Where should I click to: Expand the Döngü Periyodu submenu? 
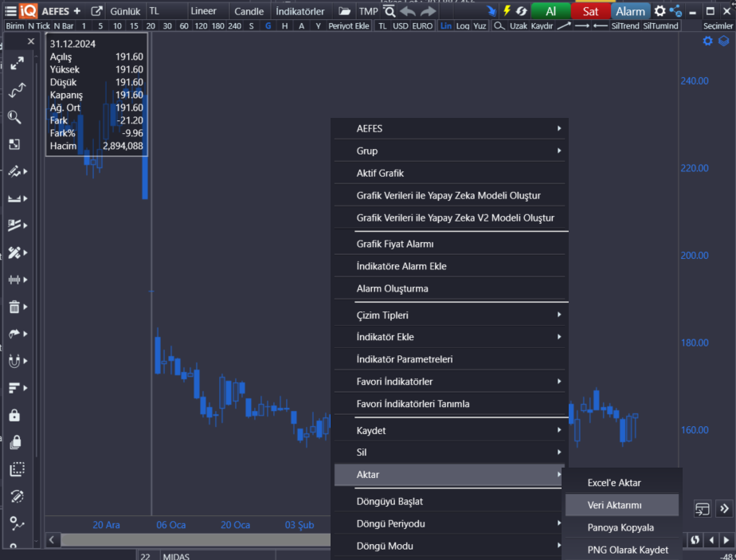(x=450, y=523)
